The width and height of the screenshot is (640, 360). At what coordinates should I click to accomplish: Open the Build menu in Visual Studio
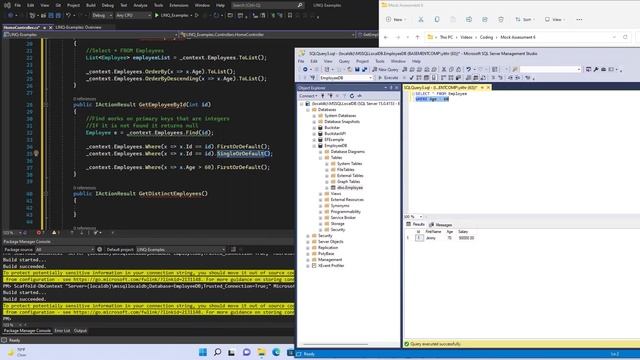(91, 5)
